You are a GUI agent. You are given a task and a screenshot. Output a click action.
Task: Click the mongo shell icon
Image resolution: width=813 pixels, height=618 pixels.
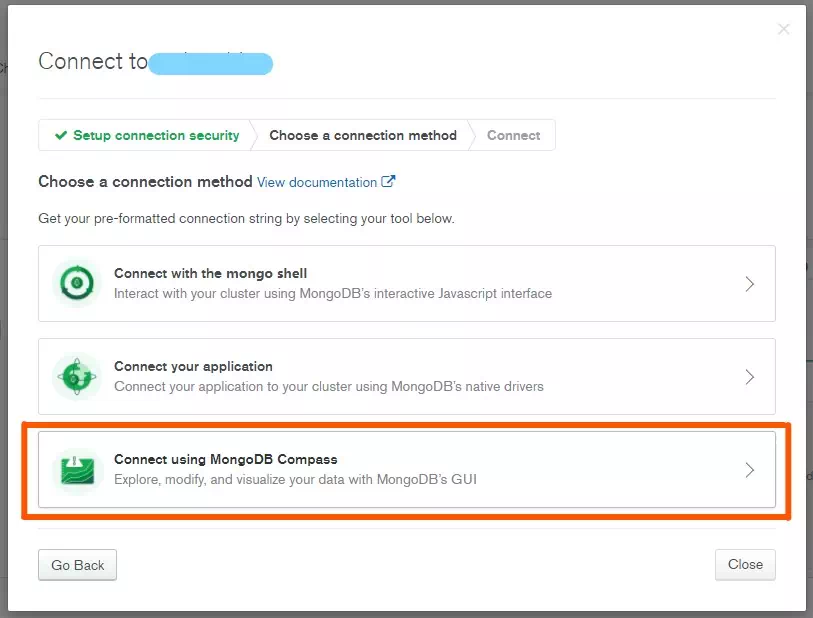coord(77,283)
